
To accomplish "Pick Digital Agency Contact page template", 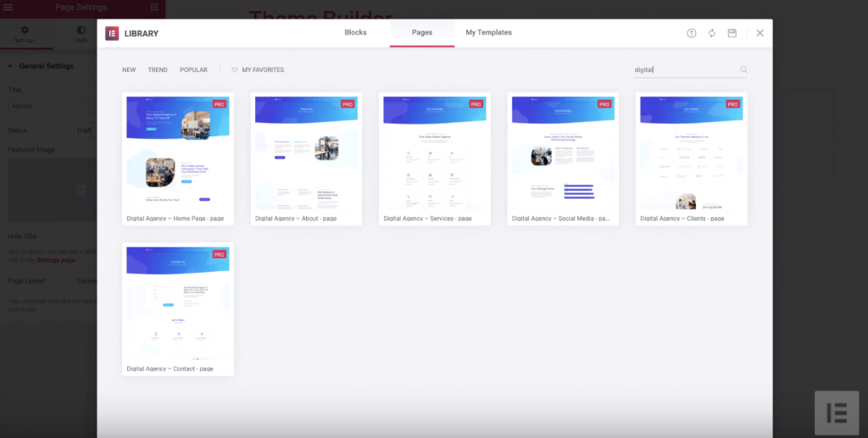I will click(x=178, y=302).
